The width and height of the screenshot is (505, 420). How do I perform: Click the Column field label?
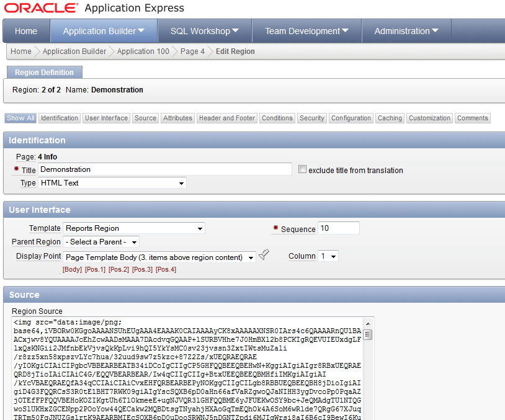pos(302,256)
